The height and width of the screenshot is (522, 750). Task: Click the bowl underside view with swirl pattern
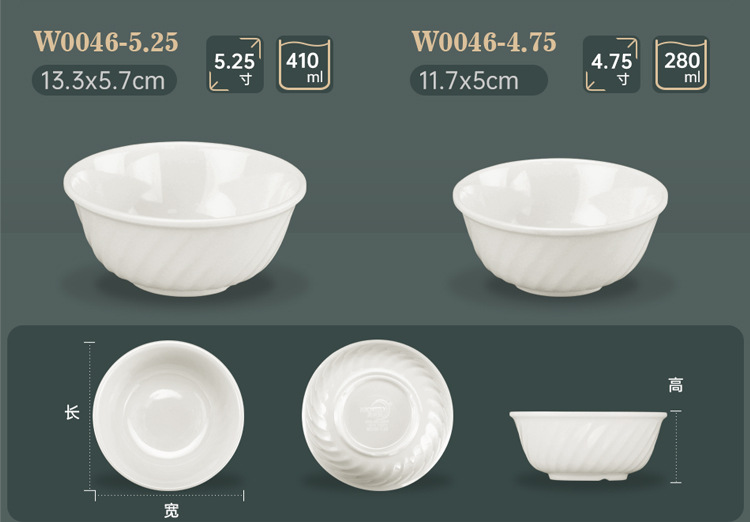click(x=377, y=415)
